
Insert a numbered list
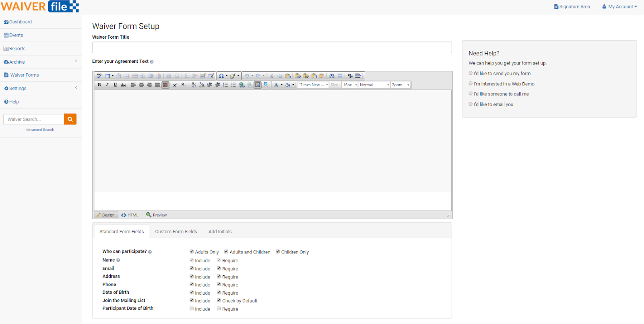point(225,85)
